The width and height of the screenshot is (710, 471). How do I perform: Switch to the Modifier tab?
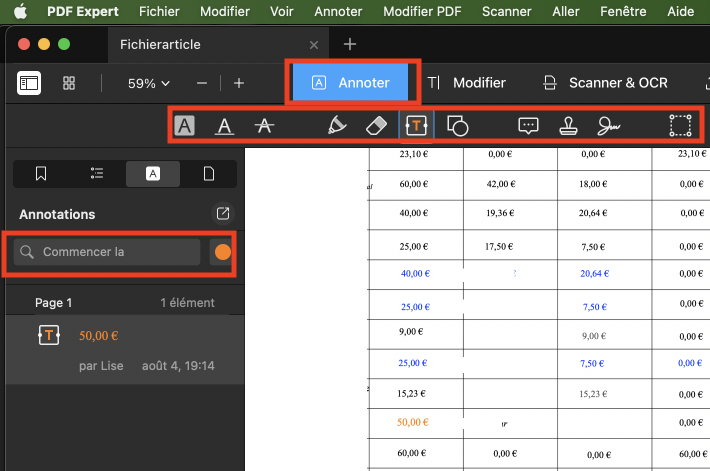[467, 83]
